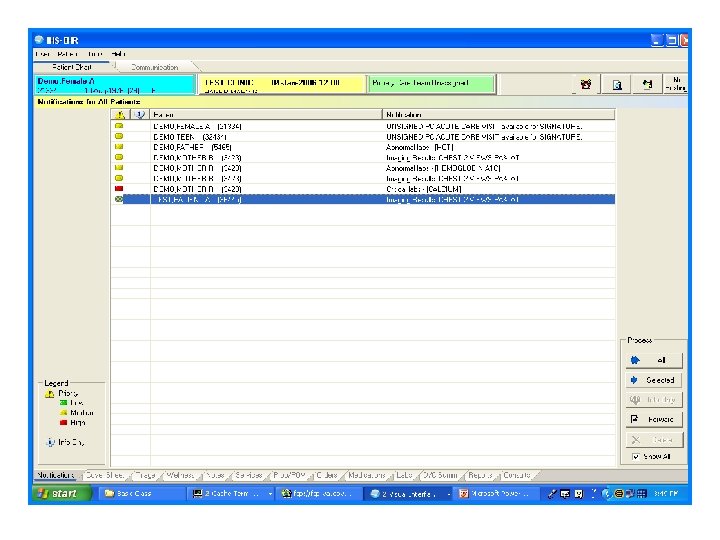The width and height of the screenshot is (720, 540).
Task: Process the Selected notification
Action: click(x=654, y=380)
